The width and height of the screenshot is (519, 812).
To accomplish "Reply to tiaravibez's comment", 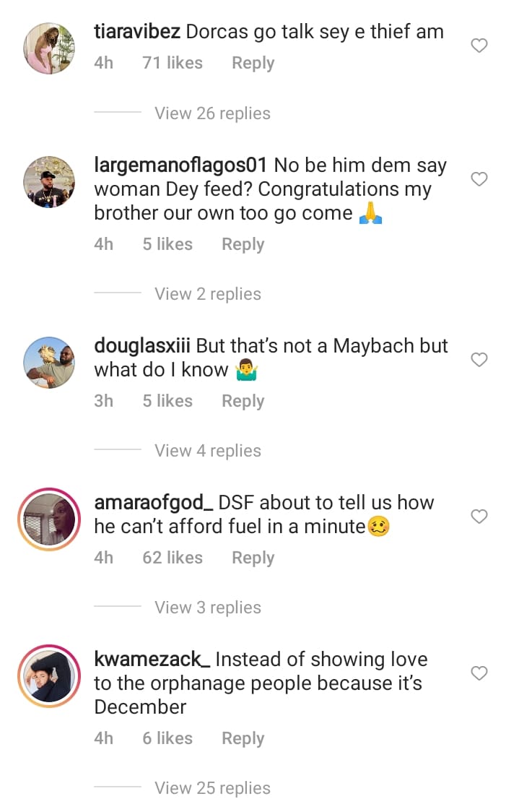I will coord(253,64).
